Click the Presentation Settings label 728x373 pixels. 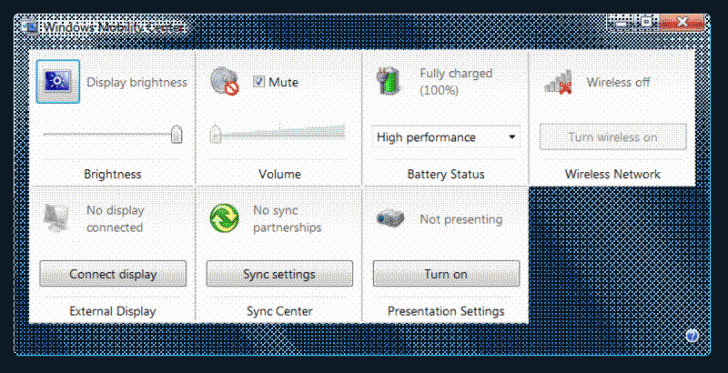(446, 311)
